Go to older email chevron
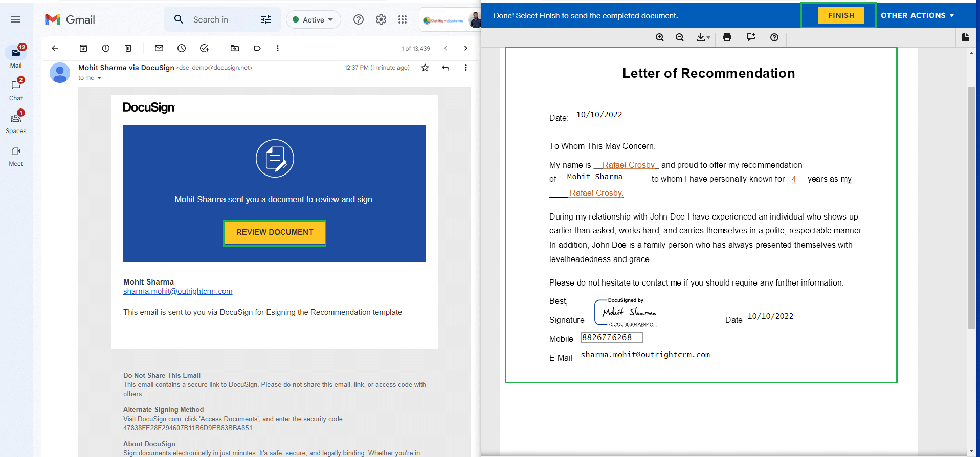Image resolution: width=980 pixels, height=457 pixels. click(x=465, y=48)
